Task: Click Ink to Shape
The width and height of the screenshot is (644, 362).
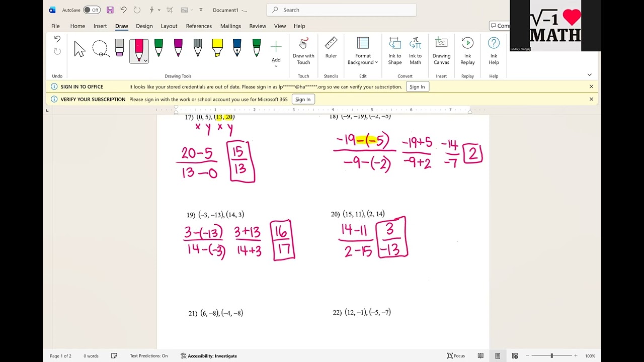Action: 395,51
